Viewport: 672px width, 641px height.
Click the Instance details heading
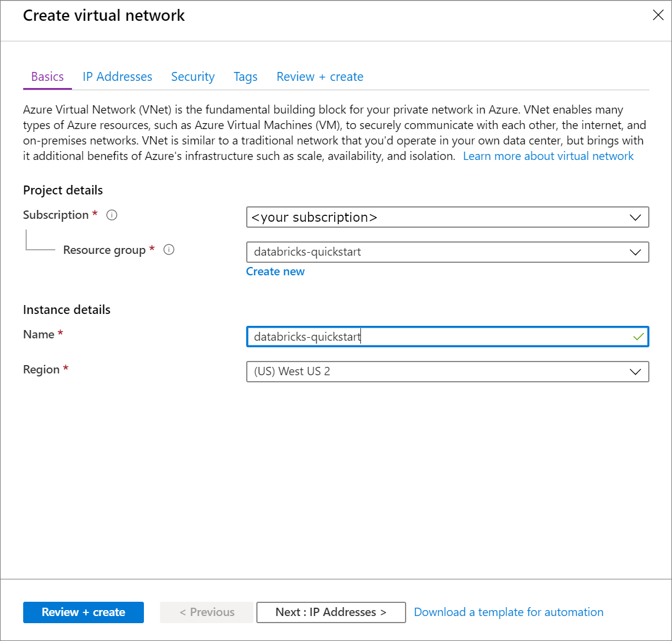point(67,310)
